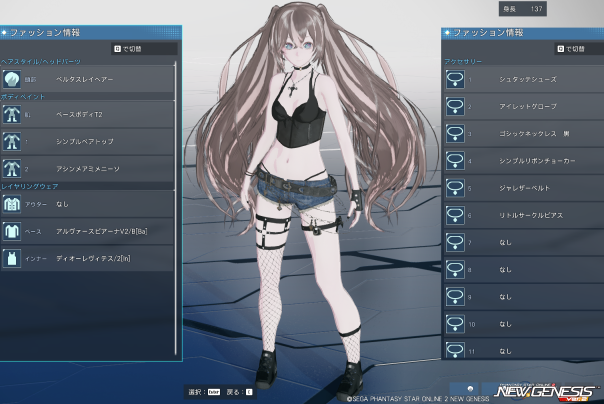Click body paint icon for ベースボディT2
The height and width of the screenshot is (404, 604).
12,114
